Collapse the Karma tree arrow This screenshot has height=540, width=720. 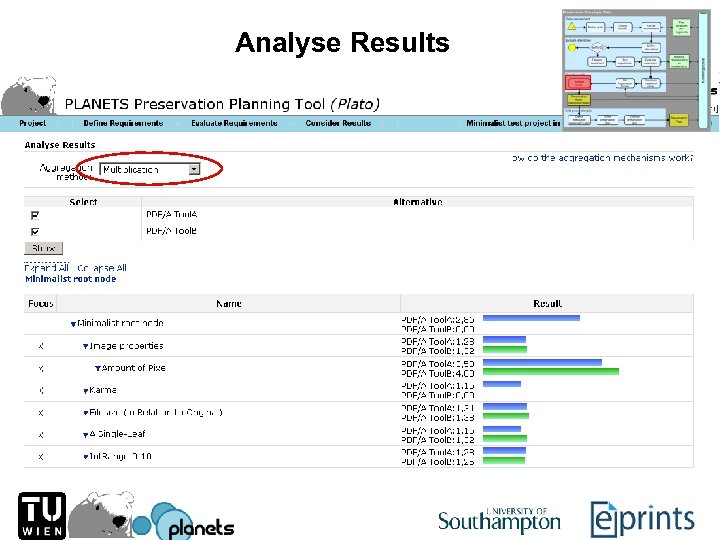85,391
